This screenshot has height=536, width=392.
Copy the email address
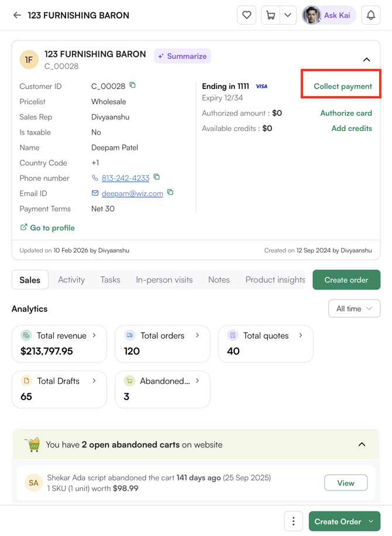(170, 193)
